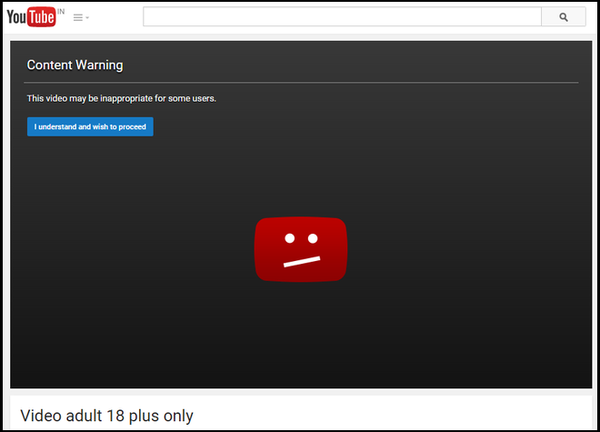Click the video title Video adult 18 plus only

[x=107, y=416]
